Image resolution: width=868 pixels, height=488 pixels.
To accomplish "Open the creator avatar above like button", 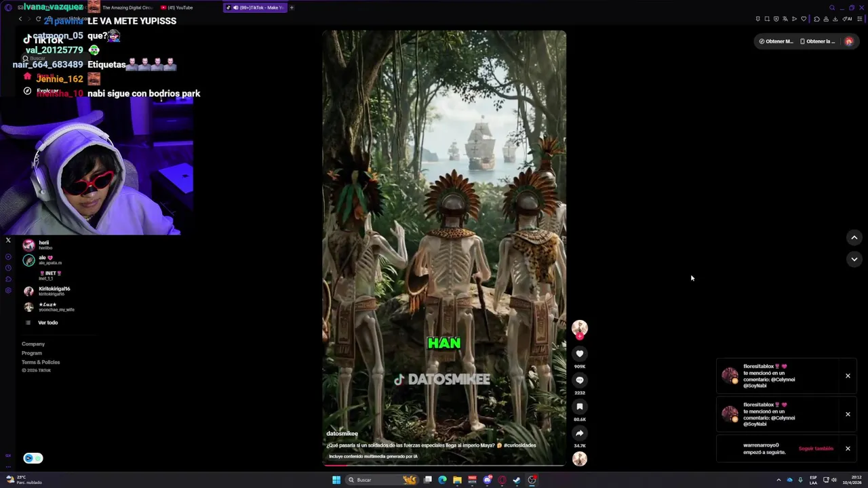I will 579,329.
